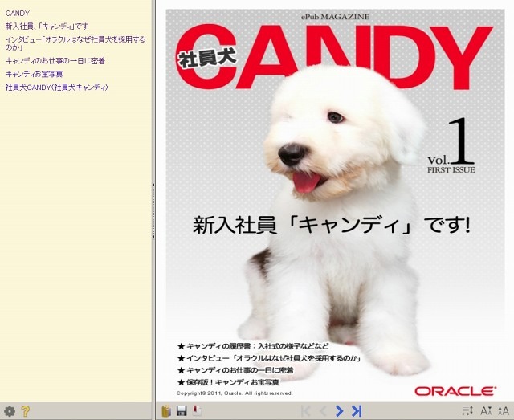Screen dimensions: 514x420
Task: Go to previous page arrow
Action: [323, 411]
